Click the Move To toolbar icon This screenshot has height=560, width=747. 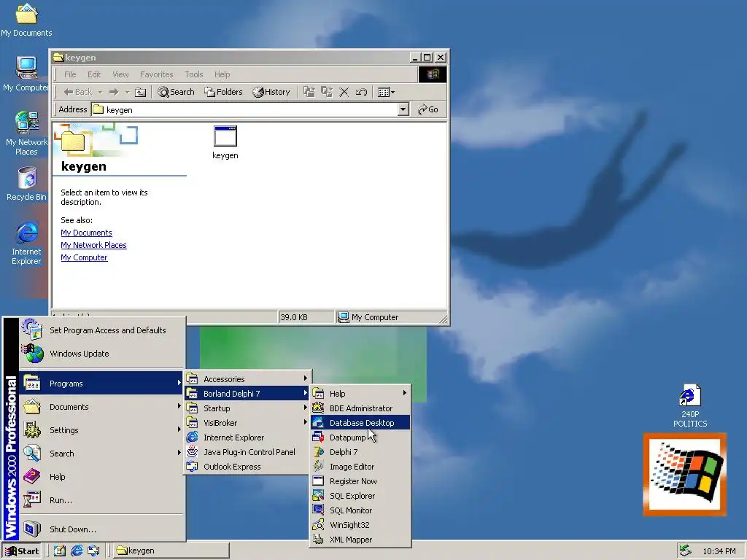[309, 92]
